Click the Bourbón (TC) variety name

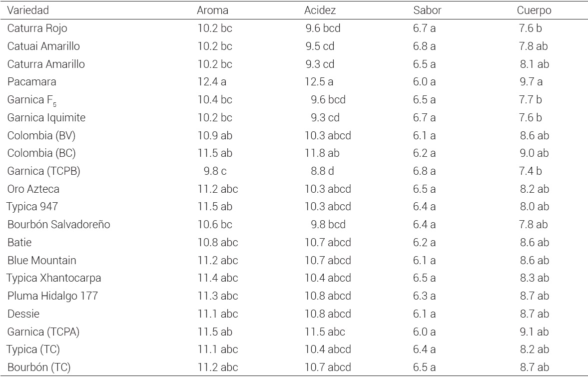(38, 368)
